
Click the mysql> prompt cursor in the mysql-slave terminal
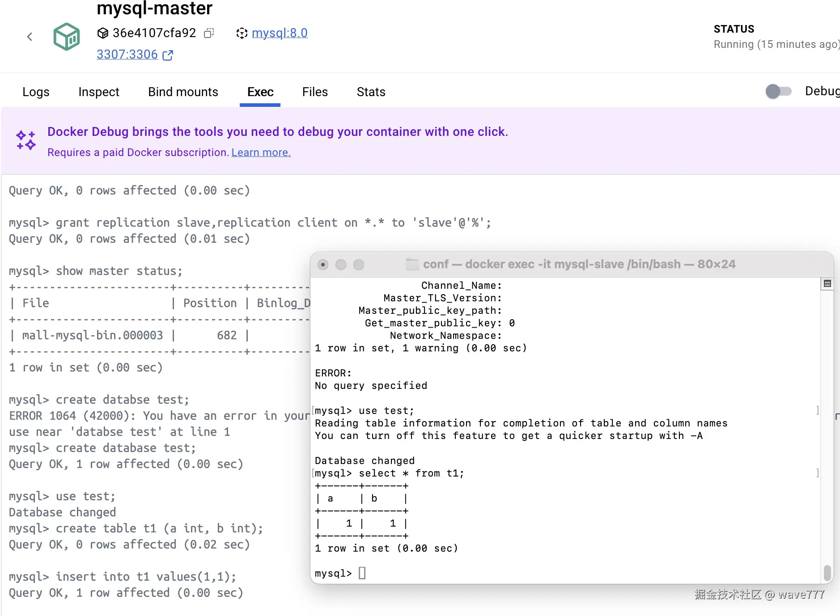(x=362, y=573)
